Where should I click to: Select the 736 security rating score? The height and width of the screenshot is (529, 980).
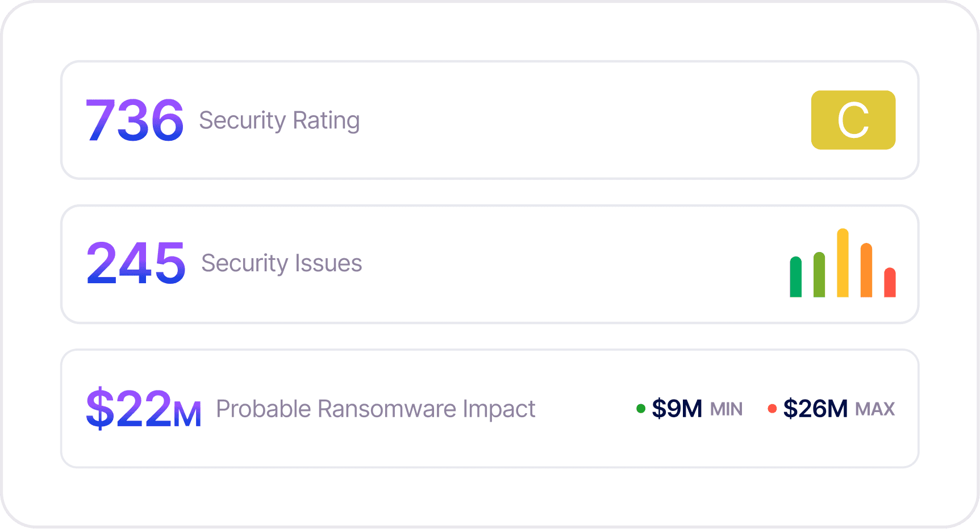135,120
